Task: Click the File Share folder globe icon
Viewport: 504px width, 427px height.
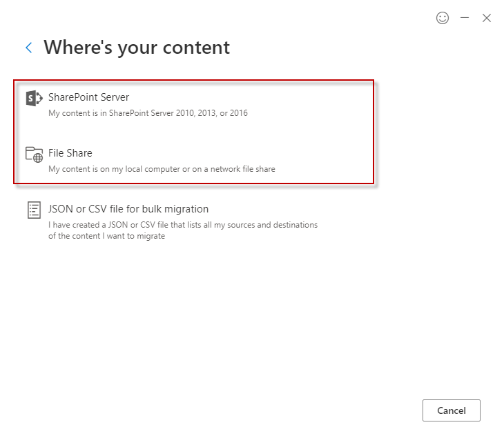Action: click(x=34, y=155)
